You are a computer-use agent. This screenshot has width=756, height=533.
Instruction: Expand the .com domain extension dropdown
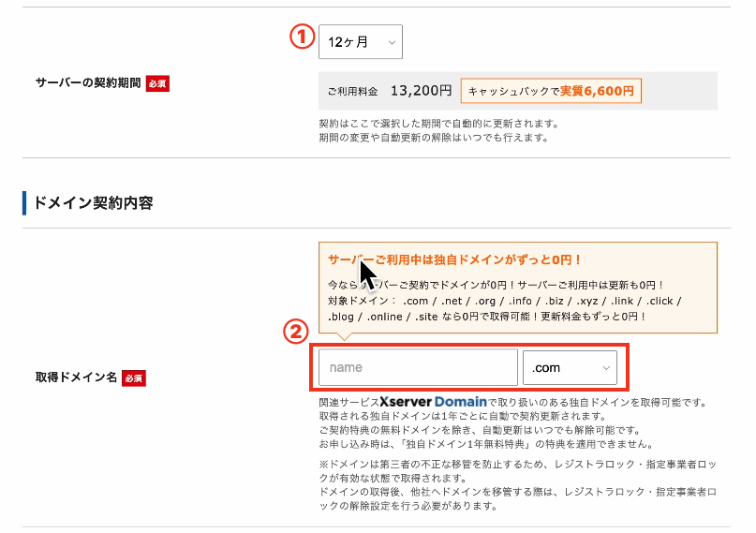pyautogui.click(x=570, y=368)
